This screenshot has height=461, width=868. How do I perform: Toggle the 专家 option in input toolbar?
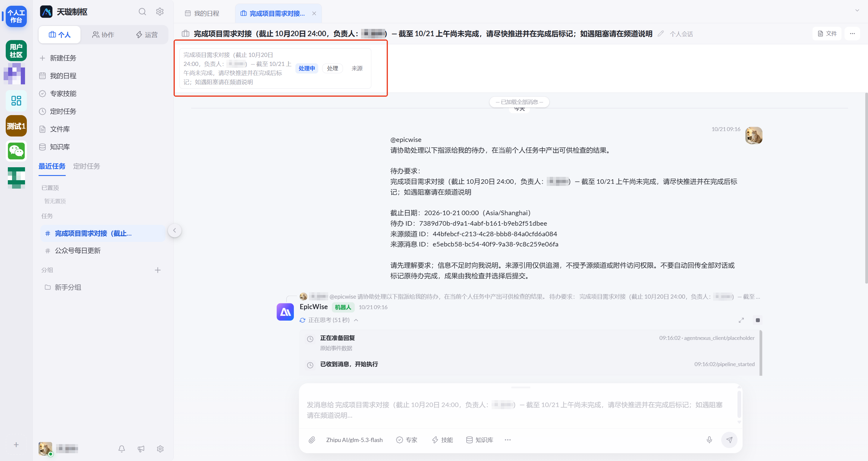tap(407, 440)
